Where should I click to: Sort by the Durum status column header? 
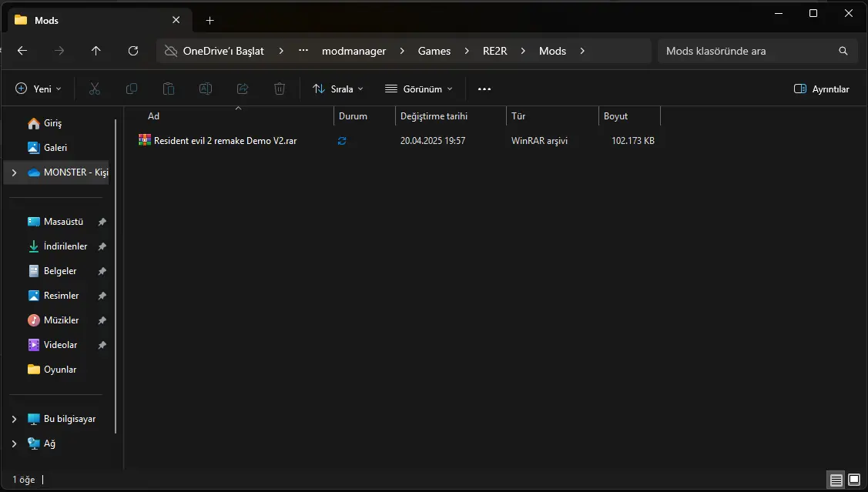click(364, 116)
